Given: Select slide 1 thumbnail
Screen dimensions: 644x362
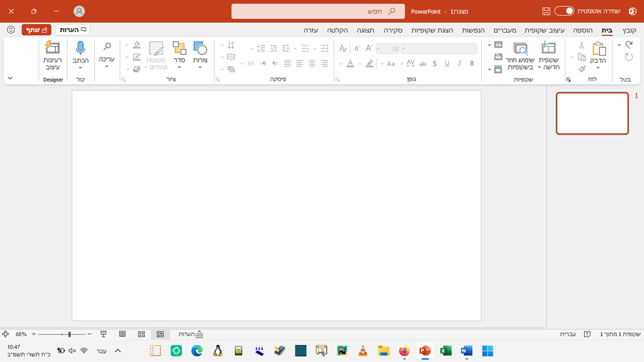Looking at the screenshot, I should [x=592, y=114].
